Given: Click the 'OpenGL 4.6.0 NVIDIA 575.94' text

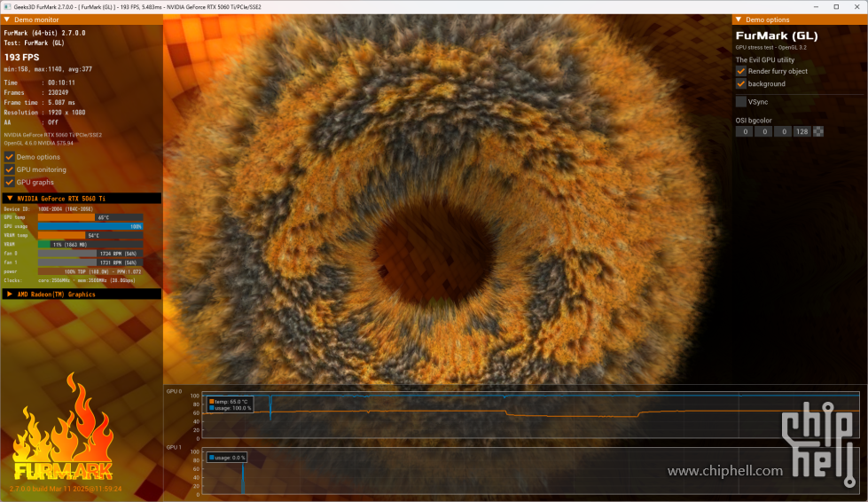Looking at the screenshot, I should [39, 143].
